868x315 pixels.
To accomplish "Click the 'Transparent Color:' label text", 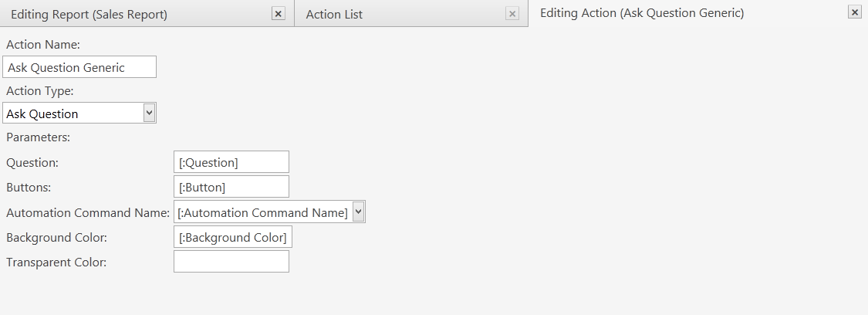I will coord(56,262).
